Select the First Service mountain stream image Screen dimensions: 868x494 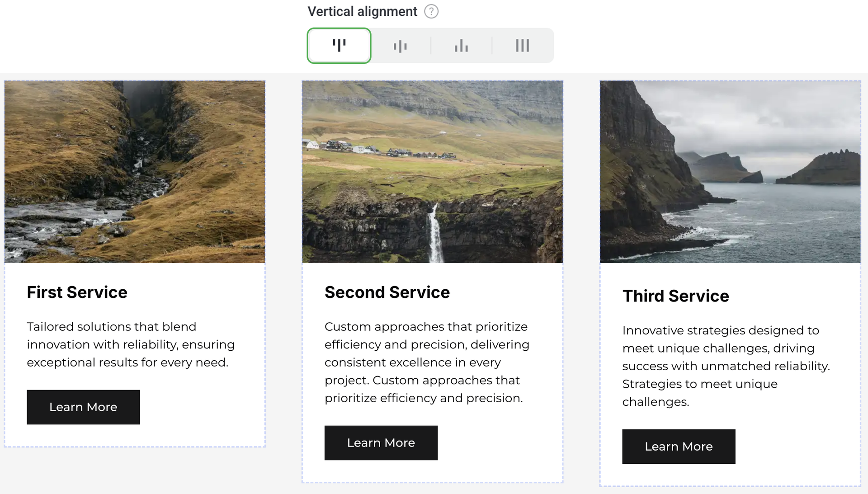tap(135, 172)
